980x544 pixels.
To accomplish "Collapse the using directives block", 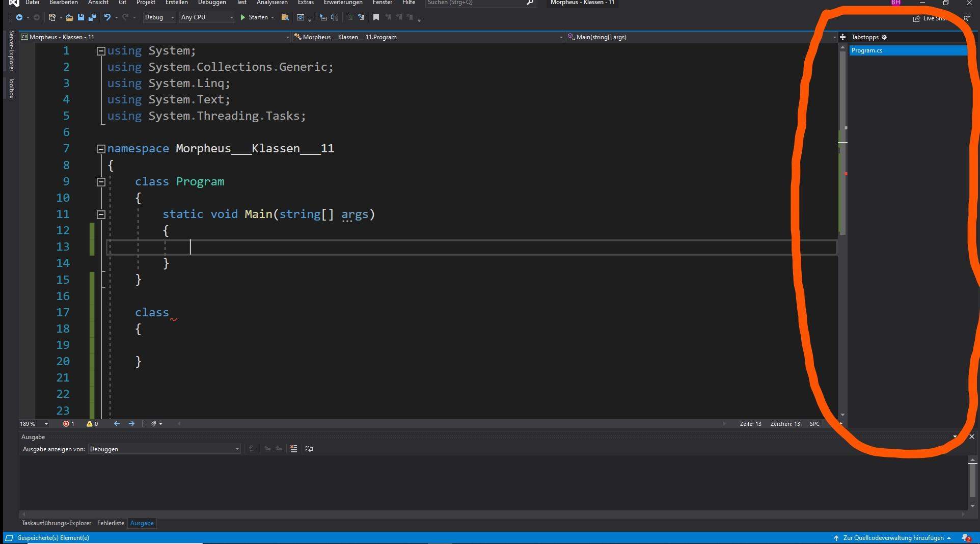I will (101, 51).
